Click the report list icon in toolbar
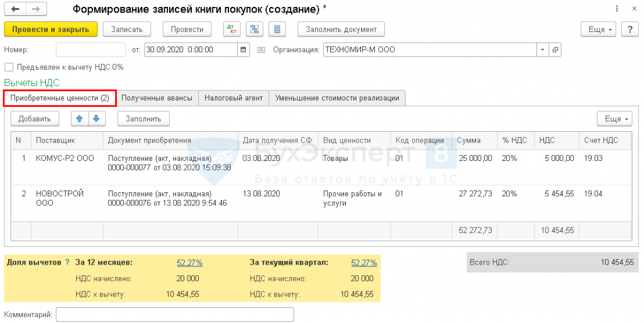The width and height of the screenshot is (644, 323). [x=277, y=30]
